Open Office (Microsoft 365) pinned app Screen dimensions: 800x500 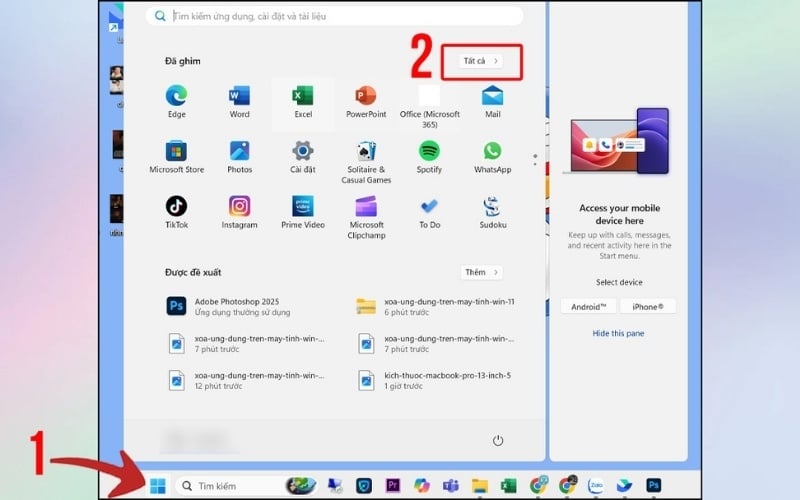tap(430, 107)
